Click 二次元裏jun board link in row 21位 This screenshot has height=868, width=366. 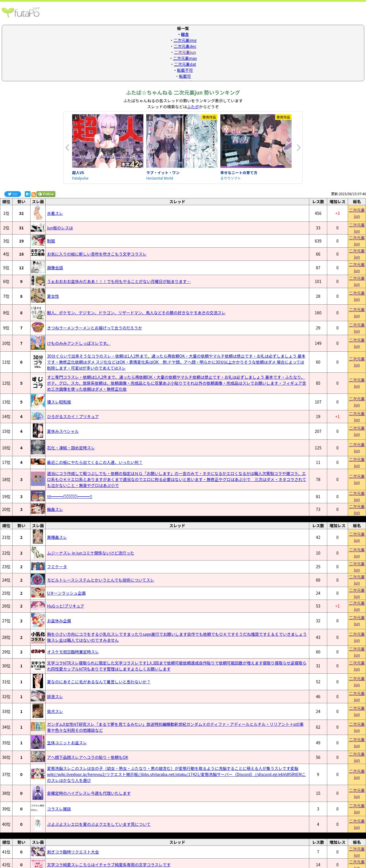coord(357,537)
